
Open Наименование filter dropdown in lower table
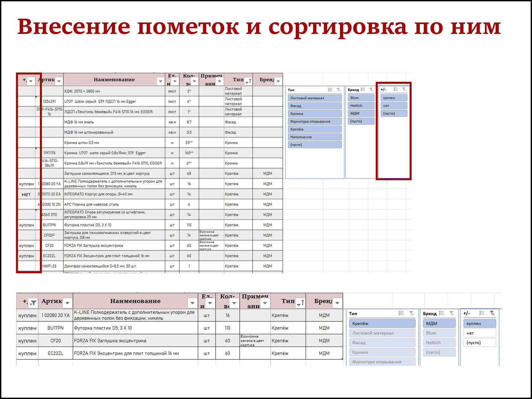[193, 303]
